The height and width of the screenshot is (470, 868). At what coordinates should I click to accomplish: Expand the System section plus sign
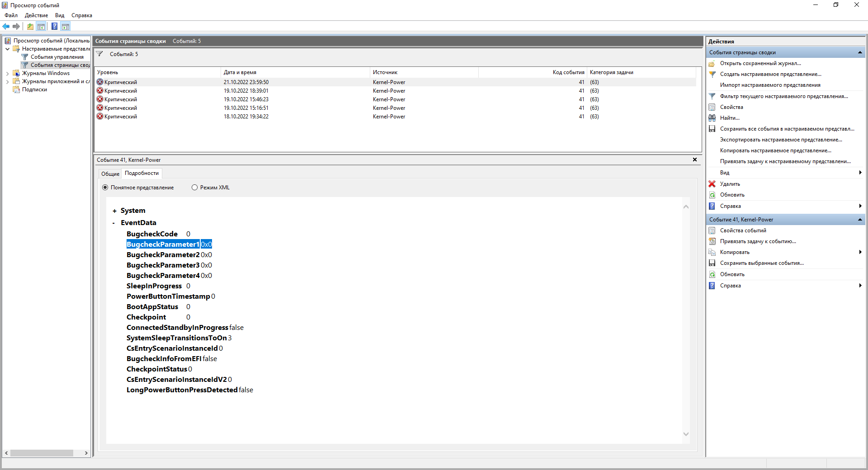click(x=114, y=211)
